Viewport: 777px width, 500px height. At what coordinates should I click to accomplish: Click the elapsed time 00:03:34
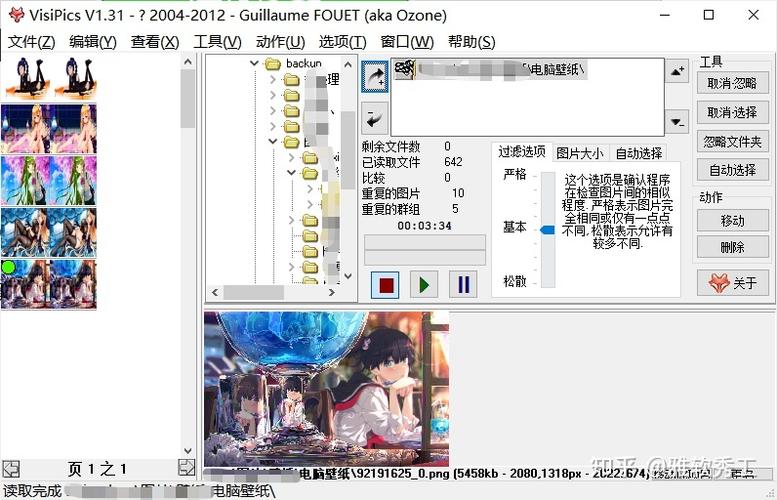coord(424,226)
